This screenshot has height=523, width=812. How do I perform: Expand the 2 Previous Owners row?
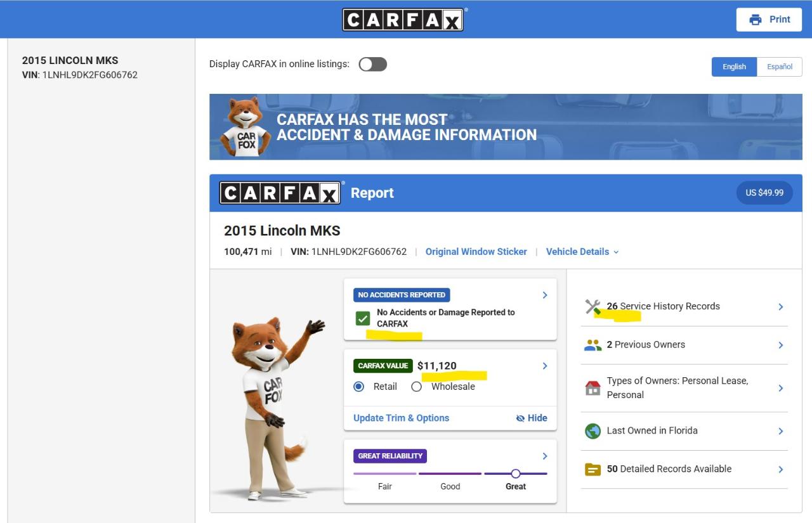coord(684,345)
